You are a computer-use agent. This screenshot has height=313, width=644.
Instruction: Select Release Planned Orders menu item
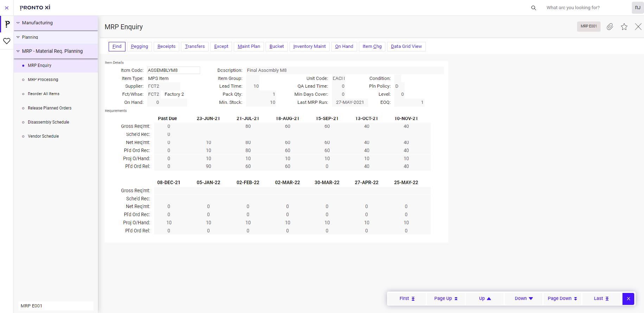[50, 108]
